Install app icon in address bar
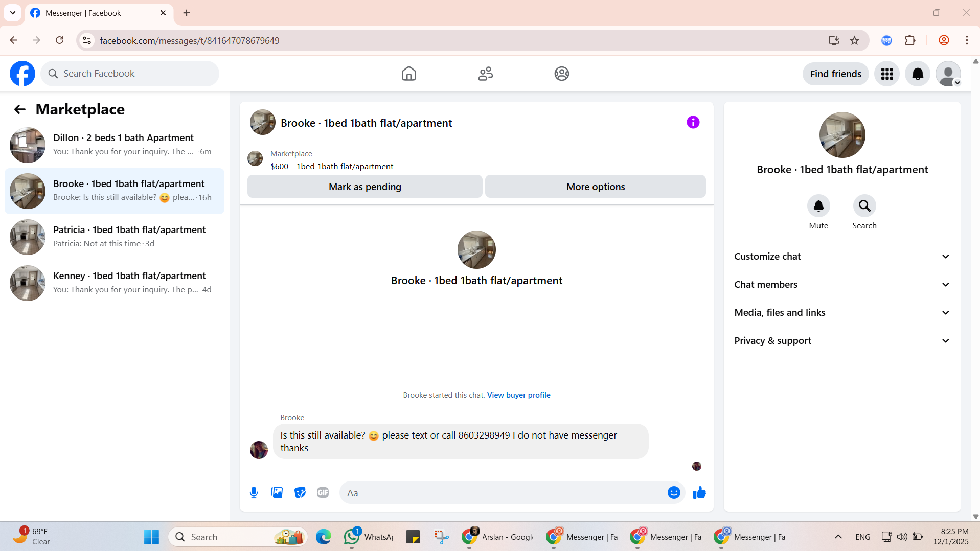 click(834, 40)
